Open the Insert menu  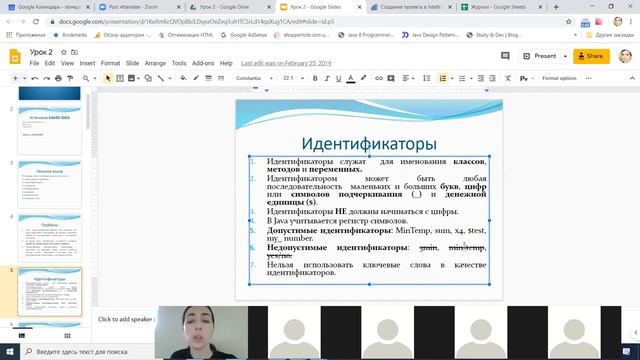[x=87, y=63]
